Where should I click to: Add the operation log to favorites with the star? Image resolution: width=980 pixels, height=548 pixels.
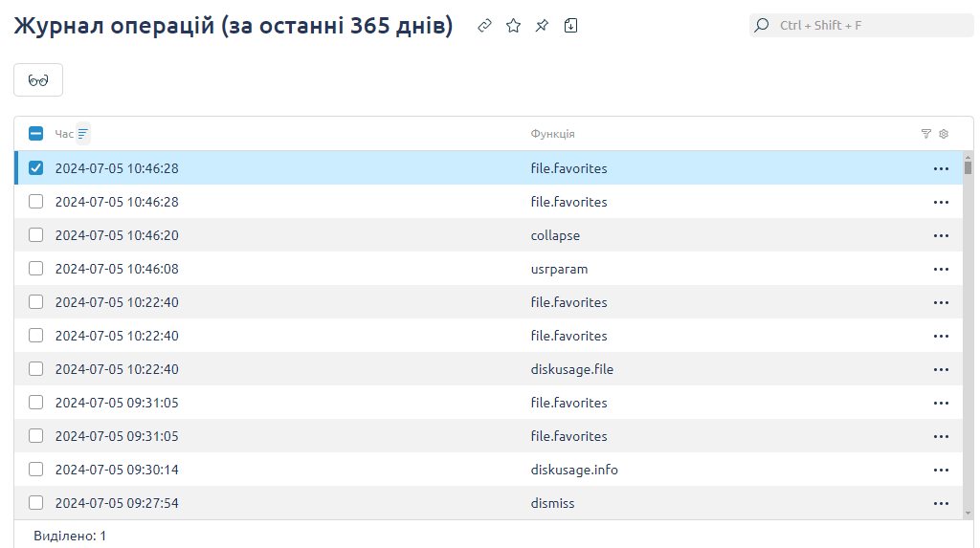(513, 26)
